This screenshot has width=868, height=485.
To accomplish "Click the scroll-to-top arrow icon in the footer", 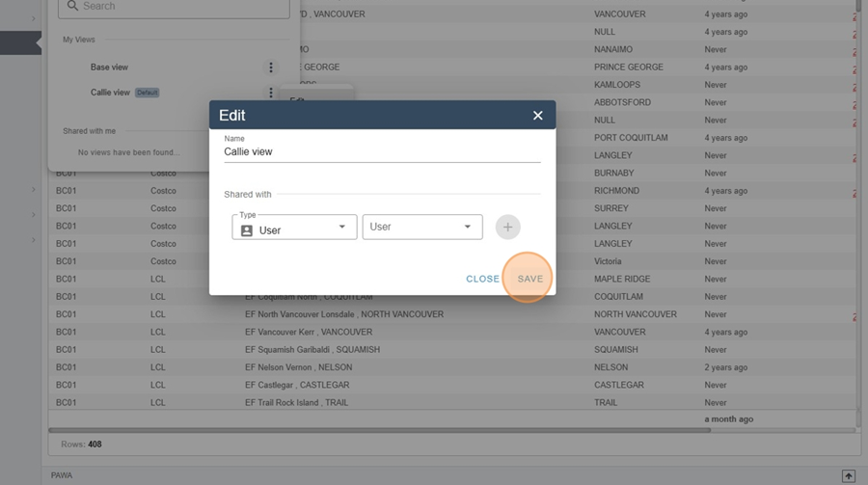I will click(x=848, y=475).
